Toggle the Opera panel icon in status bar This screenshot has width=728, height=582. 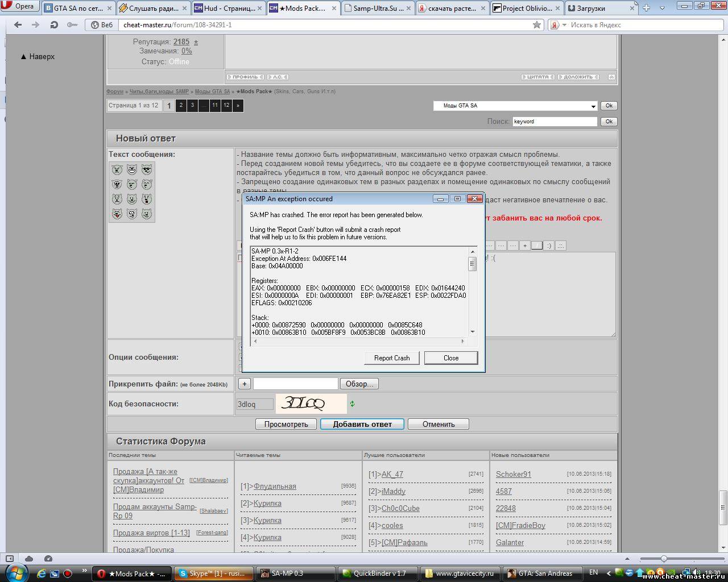(x=10, y=559)
